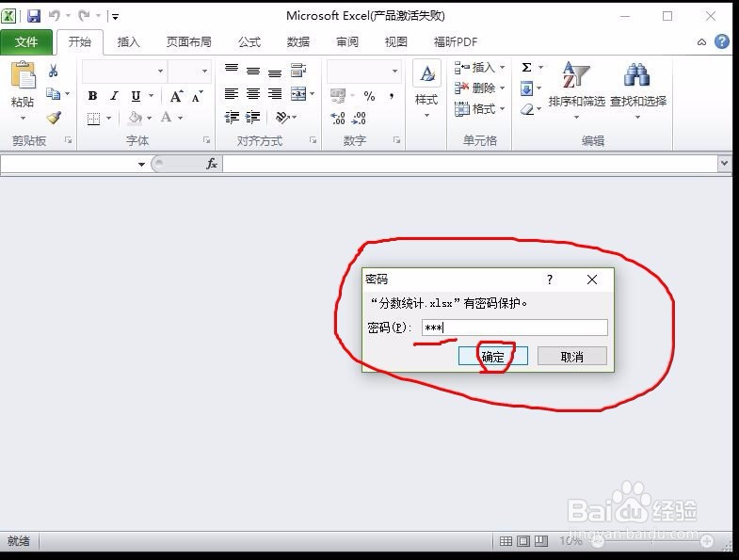Click the text Orientation icon
Screen dimensions: 739x560
point(282,117)
